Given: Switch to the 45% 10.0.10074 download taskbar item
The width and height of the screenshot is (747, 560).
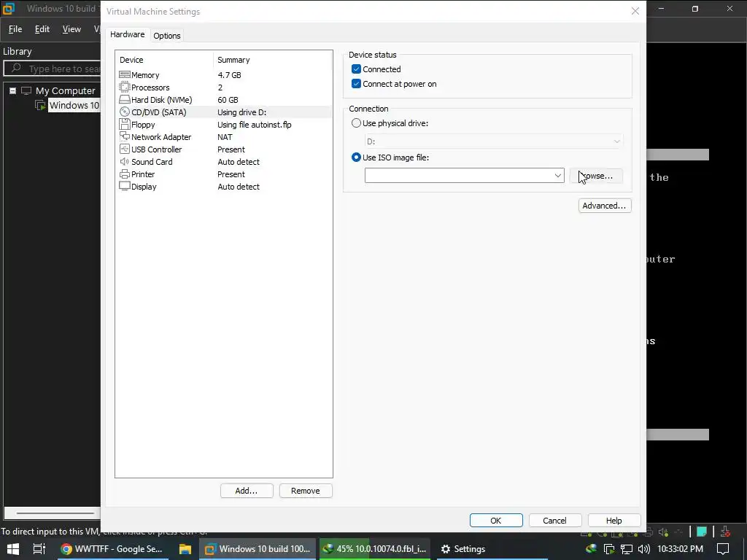Looking at the screenshot, I should tap(374, 548).
